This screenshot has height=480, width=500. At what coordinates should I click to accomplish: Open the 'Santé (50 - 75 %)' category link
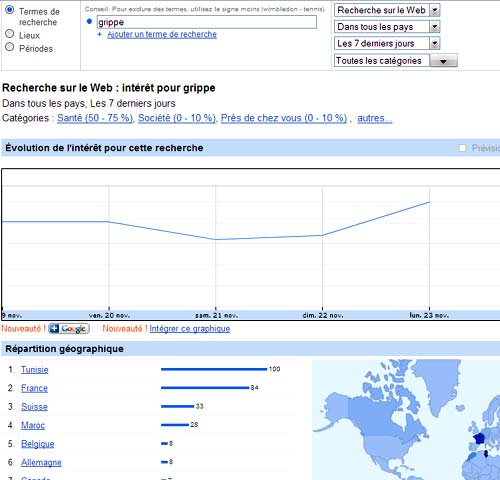click(x=95, y=118)
